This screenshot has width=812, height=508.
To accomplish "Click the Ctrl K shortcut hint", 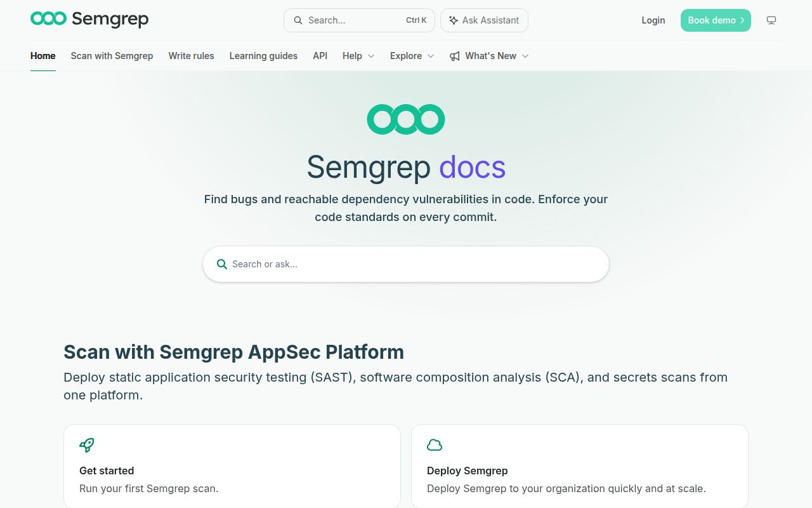I will click(x=416, y=20).
